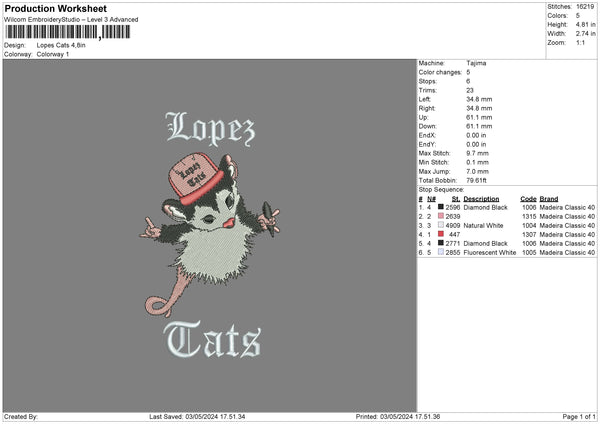Viewport: 600px width, 424px height.
Task: Click the Up value 61.1 mm
Action: click(479, 117)
